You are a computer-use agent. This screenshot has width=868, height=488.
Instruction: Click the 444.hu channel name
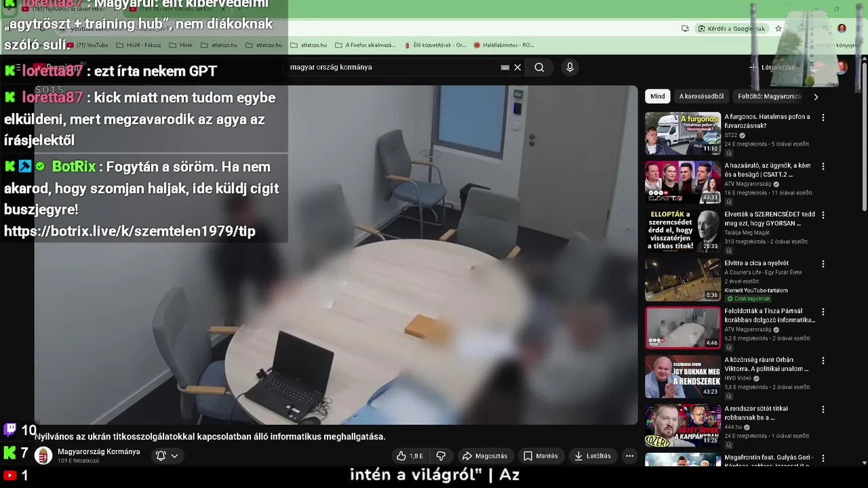pyautogui.click(x=732, y=427)
